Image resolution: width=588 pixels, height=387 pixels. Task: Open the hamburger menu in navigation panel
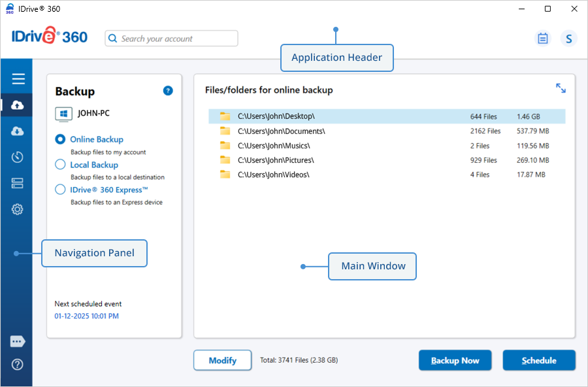tap(18, 79)
